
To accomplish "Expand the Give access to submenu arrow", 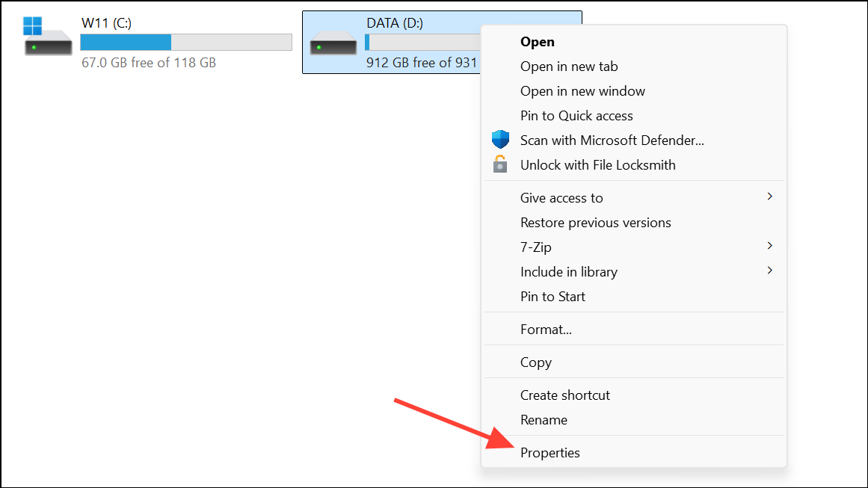I will point(769,197).
